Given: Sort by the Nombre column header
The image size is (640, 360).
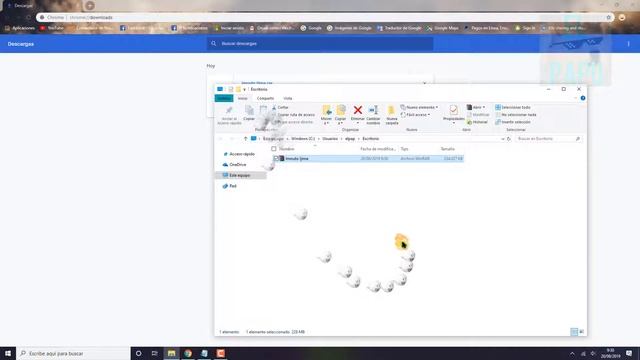Looking at the screenshot, I should click(287, 149).
